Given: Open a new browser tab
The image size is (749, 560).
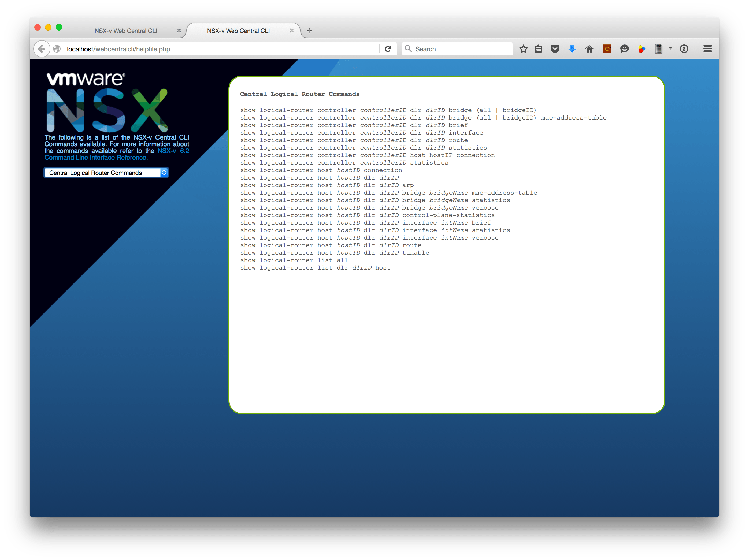Looking at the screenshot, I should [309, 31].
